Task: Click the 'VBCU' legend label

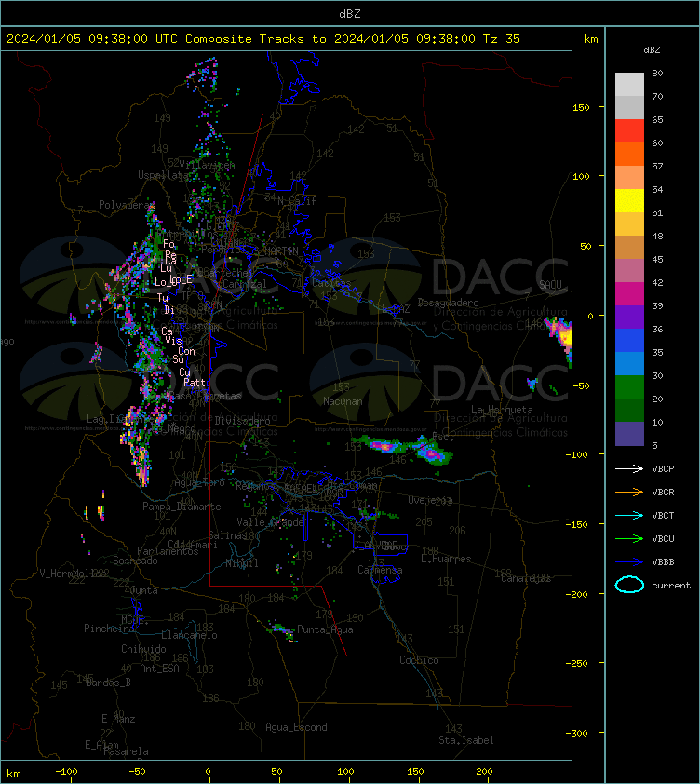Action: coord(663,539)
